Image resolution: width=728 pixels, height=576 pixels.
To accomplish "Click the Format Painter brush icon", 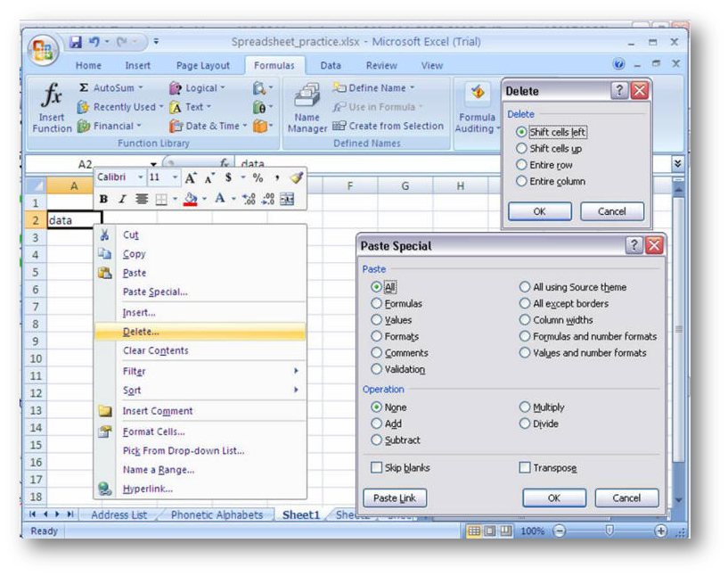I will (295, 177).
